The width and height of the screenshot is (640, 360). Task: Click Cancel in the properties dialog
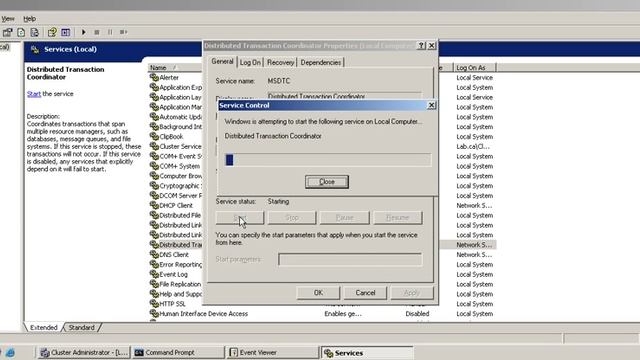[365, 293]
